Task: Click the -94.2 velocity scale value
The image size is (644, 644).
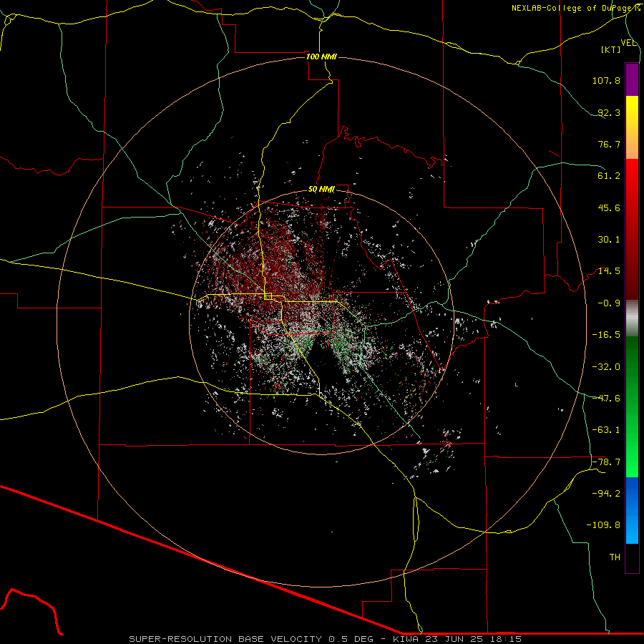Action: click(x=606, y=494)
